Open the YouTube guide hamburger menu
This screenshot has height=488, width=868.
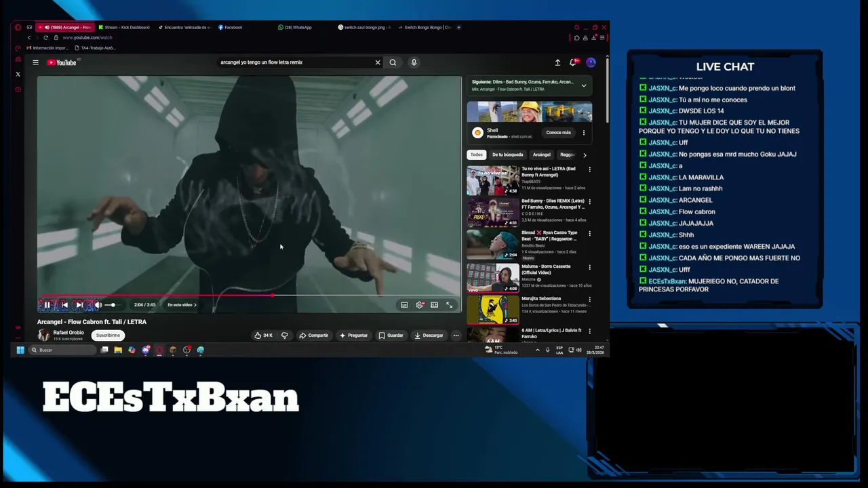35,62
